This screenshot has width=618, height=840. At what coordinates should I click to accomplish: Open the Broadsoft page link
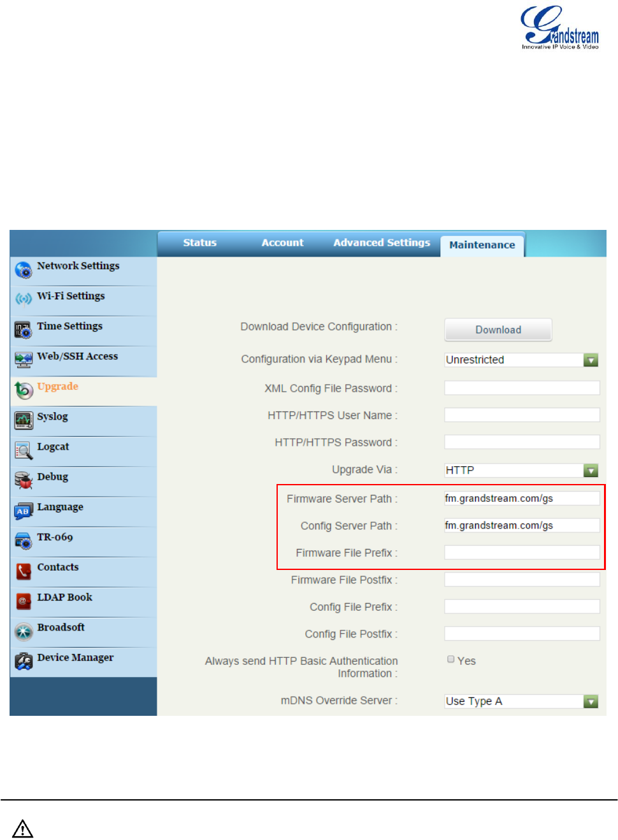[x=61, y=627]
